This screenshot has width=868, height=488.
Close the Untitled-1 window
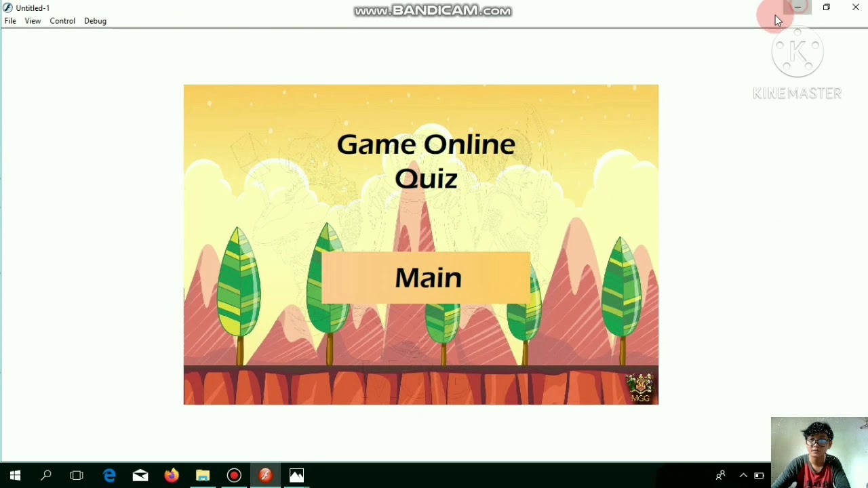[x=855, y=7]
